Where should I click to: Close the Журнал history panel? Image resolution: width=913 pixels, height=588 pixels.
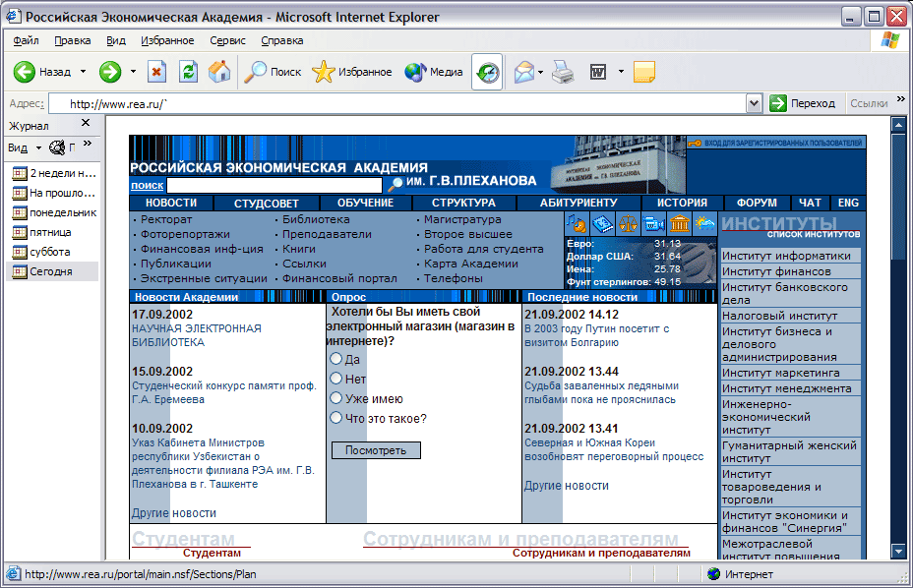[x=86, y=123]
